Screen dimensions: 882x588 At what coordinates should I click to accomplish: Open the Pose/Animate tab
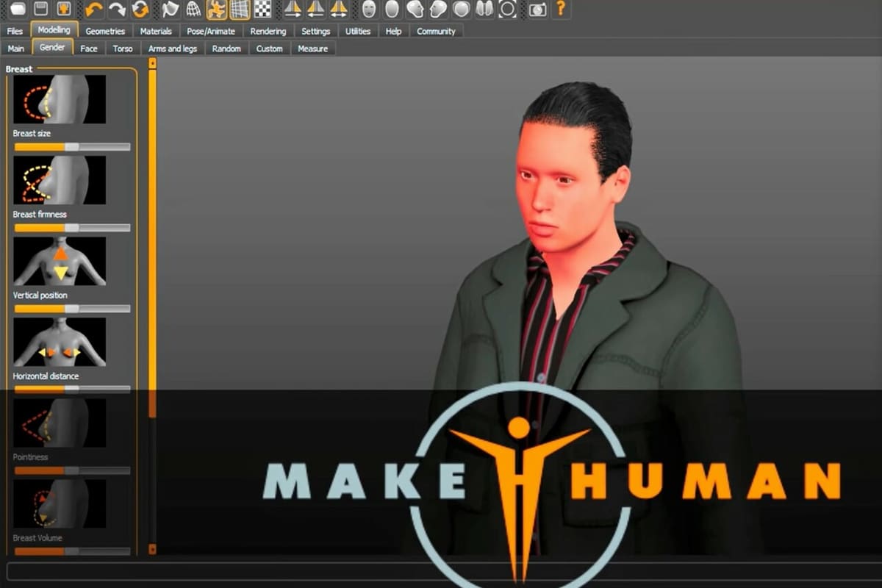coord(211,31)
